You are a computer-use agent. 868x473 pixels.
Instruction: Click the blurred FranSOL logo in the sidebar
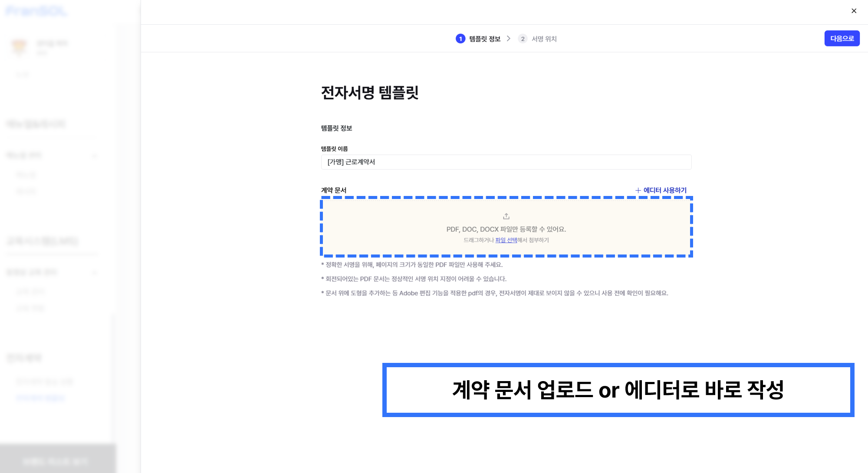tap(36, 11)
